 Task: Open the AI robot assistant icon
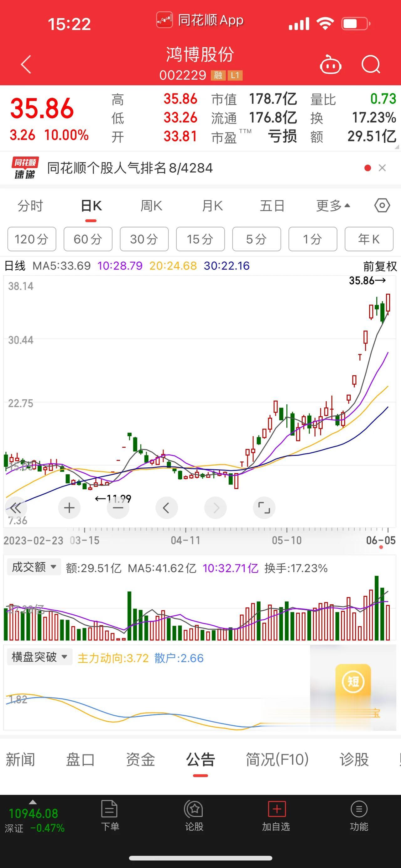[330, 64]
